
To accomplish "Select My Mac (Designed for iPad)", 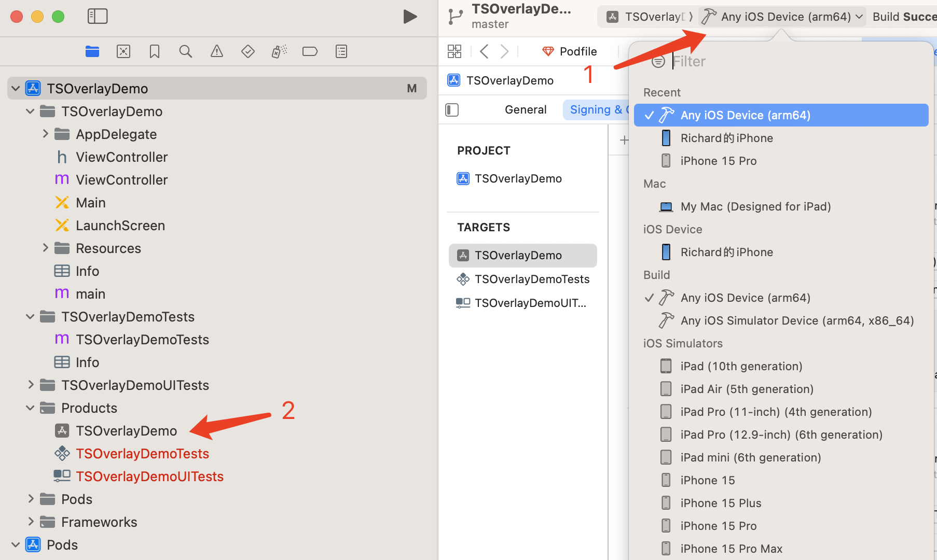I will coord(781,206).
